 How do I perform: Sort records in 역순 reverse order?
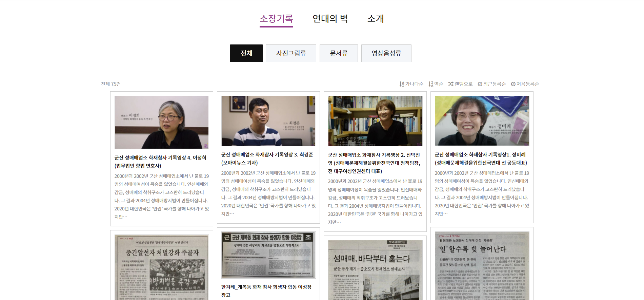pyautogui.click(x=436, y=84)
